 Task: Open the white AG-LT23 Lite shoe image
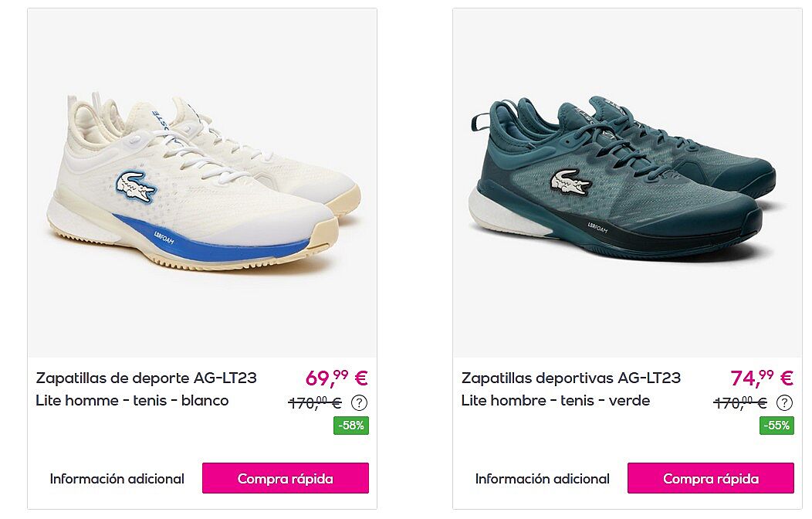[x=202, y=183]
